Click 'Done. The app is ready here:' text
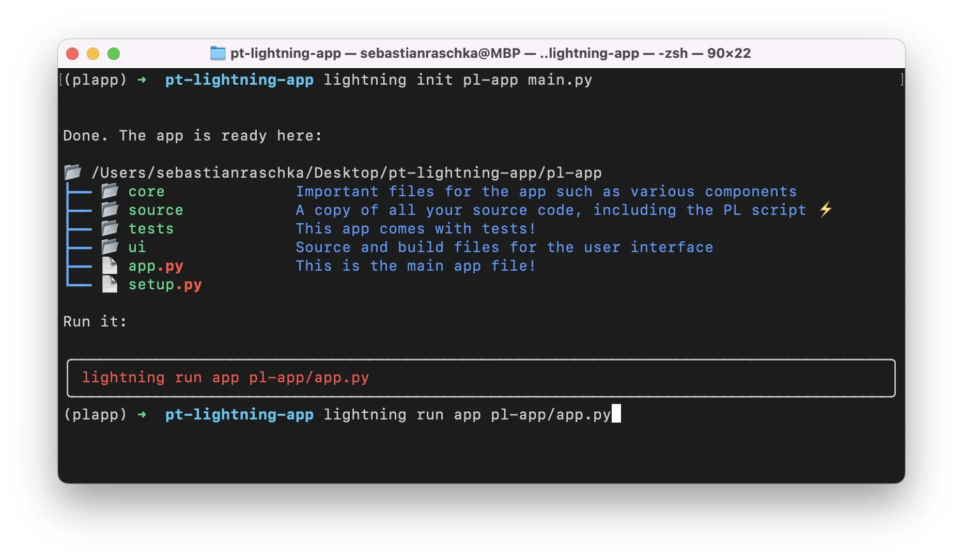The height and width of the screenshot is (560, 963). [x=193, y=136]
